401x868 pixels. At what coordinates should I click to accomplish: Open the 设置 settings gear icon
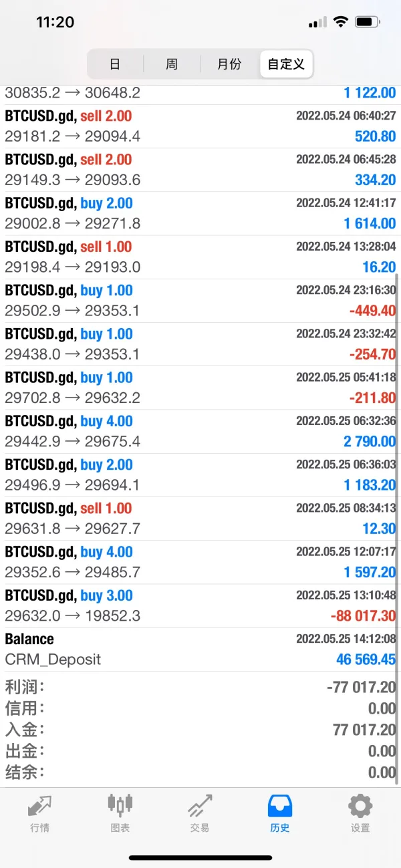(360, 807)
